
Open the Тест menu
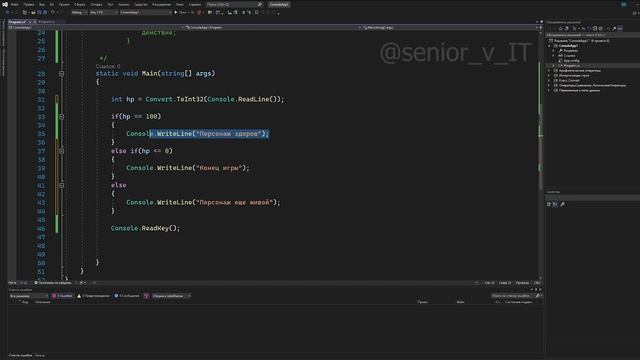click(110, 4)
